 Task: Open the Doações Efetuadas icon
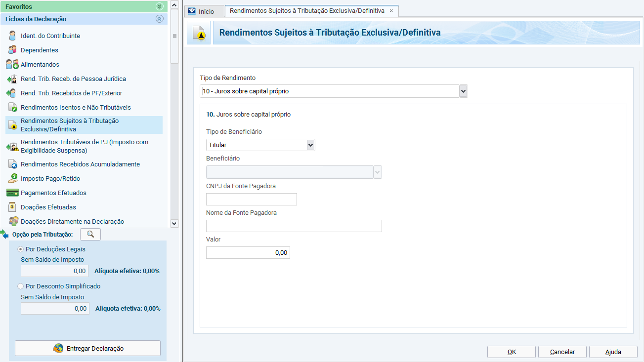[x=12, y=207]
